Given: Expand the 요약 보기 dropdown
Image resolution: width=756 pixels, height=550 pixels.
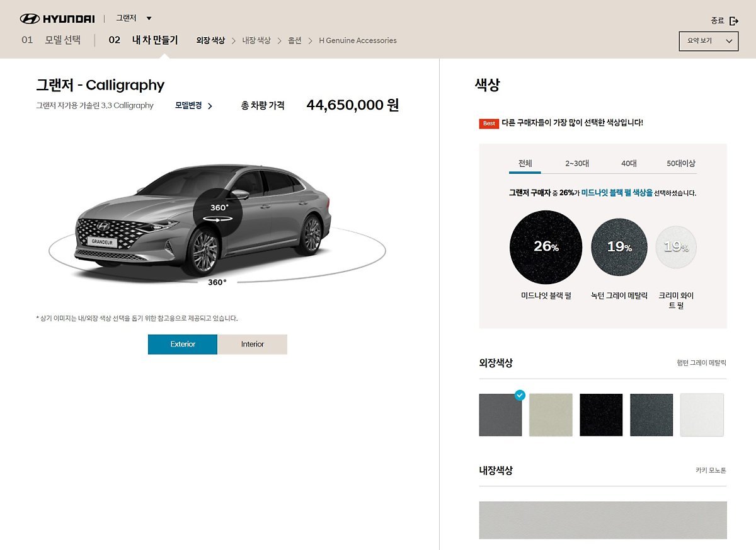Looking at the screenshot, I should [x=708, y=41].
